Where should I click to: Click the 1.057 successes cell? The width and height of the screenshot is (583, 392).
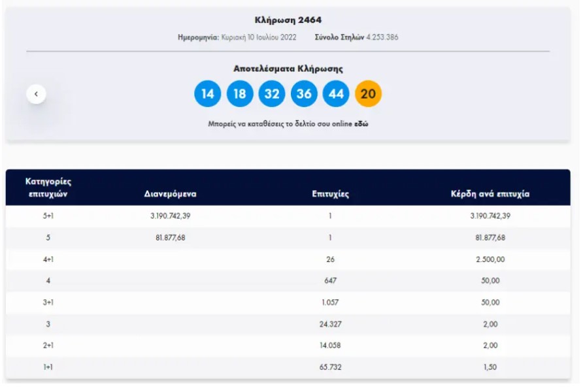330,302
